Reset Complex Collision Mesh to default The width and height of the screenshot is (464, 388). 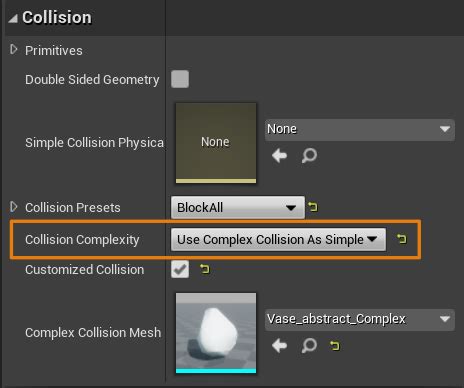[x=335, y=346]
